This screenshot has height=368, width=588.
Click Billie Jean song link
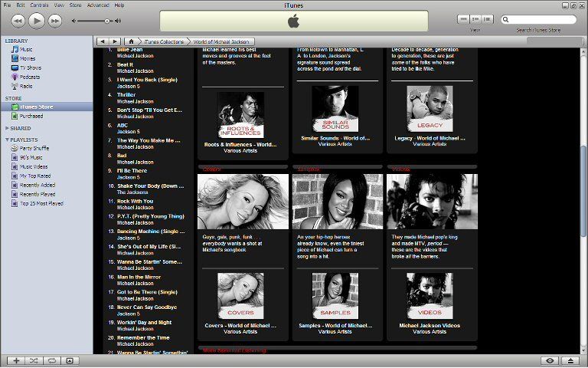click(129, 50)
